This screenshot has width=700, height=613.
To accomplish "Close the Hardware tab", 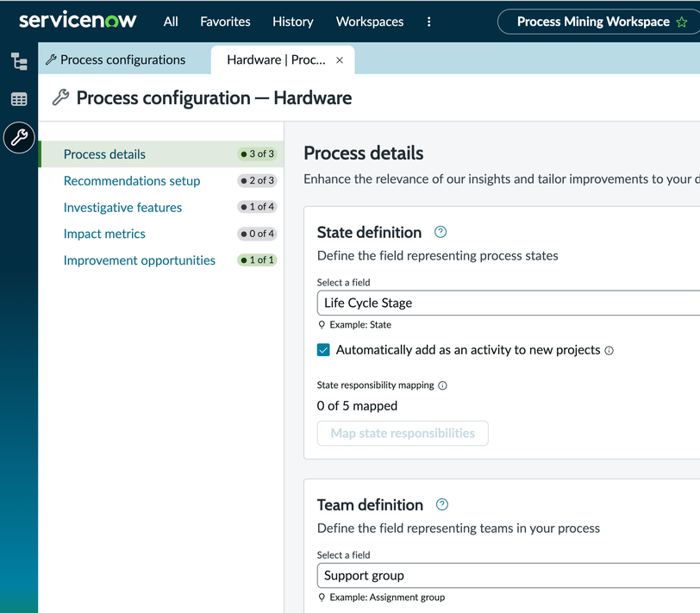I will point(340,60).
